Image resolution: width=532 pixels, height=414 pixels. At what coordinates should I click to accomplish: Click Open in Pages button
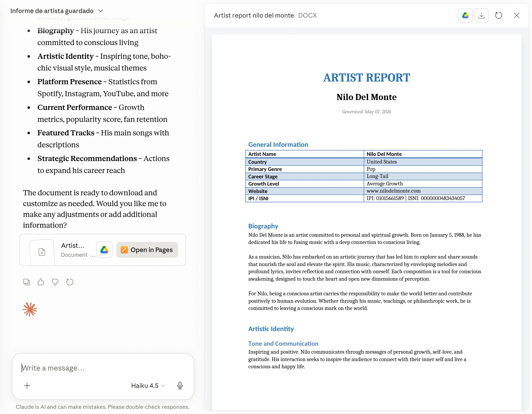pos(147,250)
